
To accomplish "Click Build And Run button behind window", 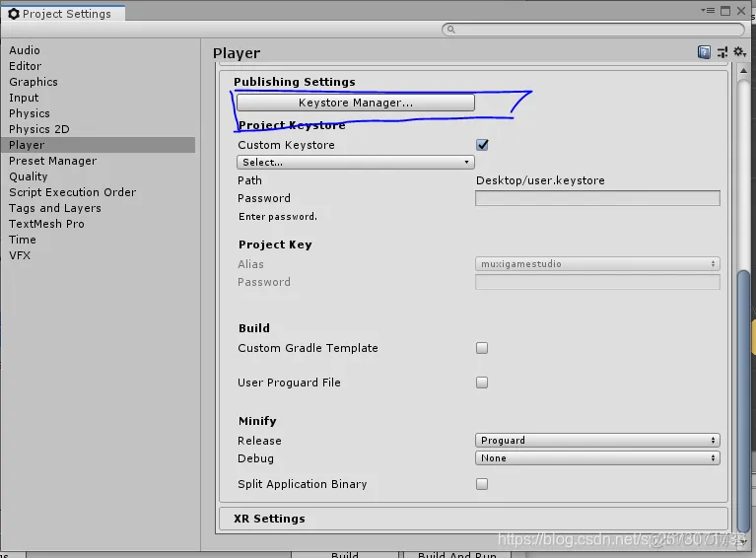I will (x=457, y=555).
